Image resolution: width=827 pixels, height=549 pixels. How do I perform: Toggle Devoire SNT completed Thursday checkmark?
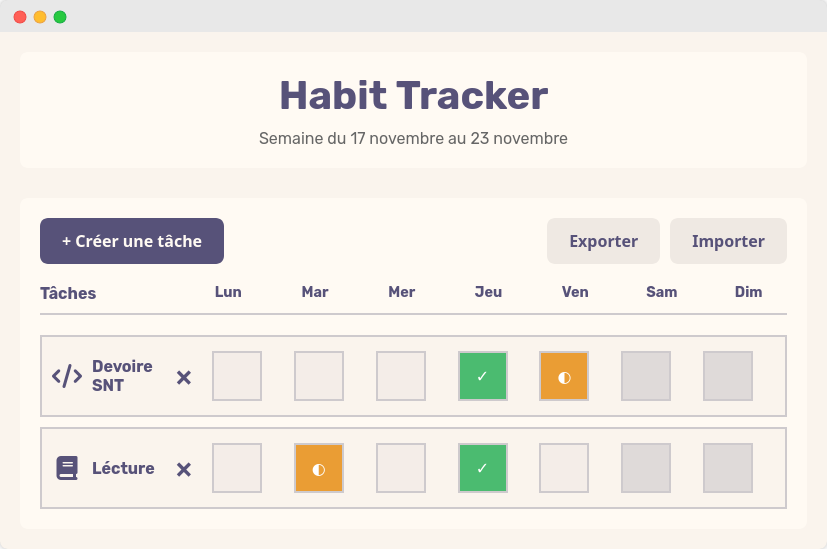pos(483,376)
